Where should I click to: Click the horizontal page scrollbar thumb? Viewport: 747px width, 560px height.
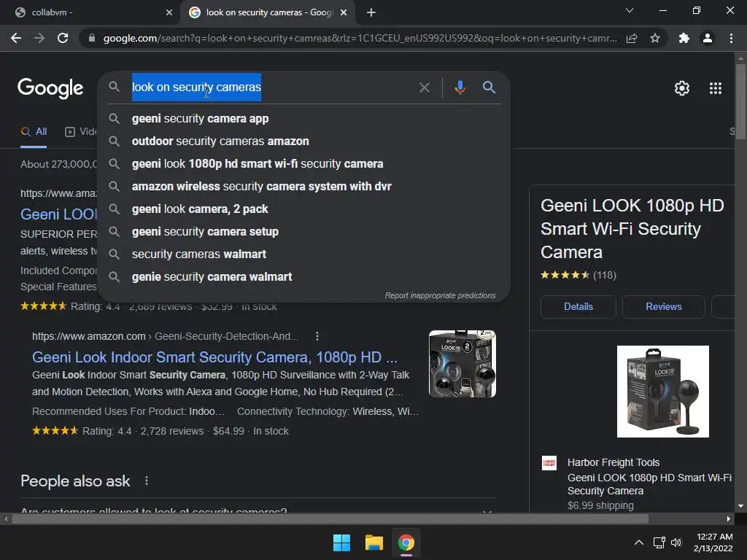(330, 518)
